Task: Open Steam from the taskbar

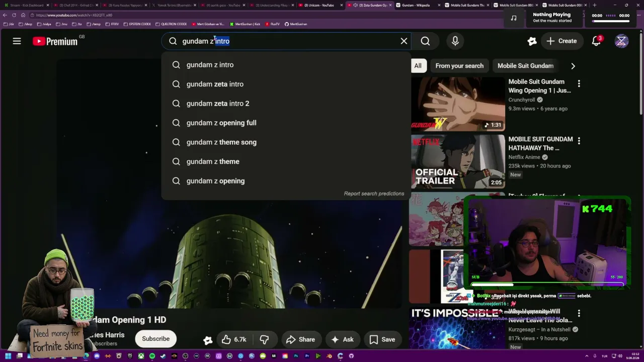Action: [x=163, y=356]
